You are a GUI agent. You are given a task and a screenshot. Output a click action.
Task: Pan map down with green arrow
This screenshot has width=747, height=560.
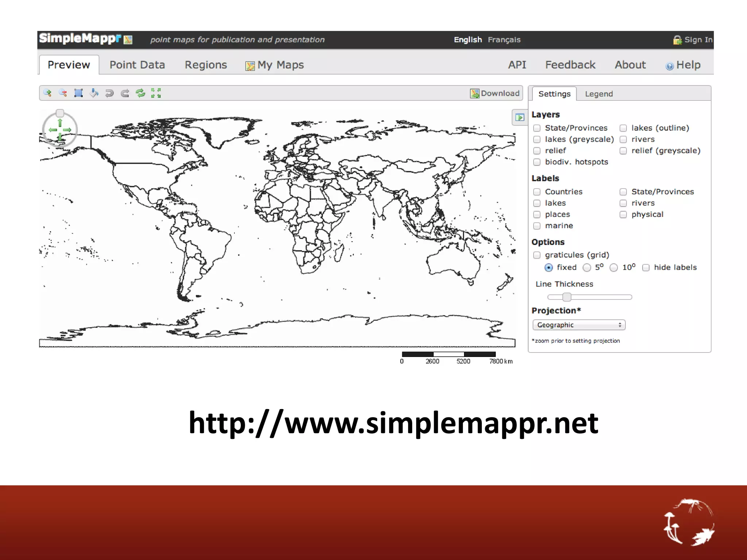(x=60, y=137)
